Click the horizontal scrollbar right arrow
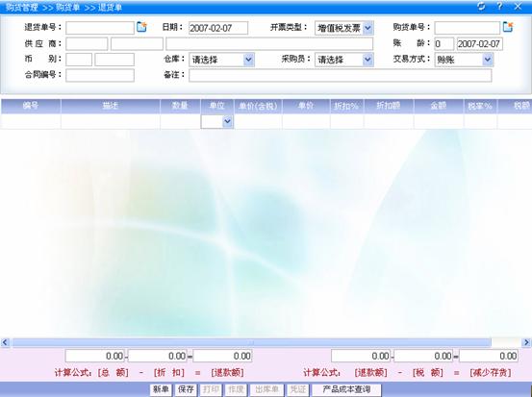The image size is (532, 397). click(526, 342)
